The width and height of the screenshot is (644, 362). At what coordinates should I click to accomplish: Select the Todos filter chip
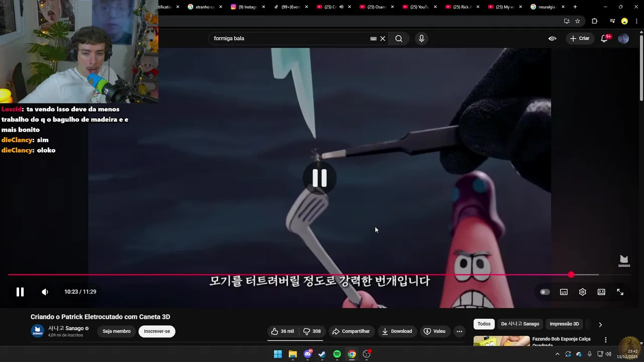484,324
